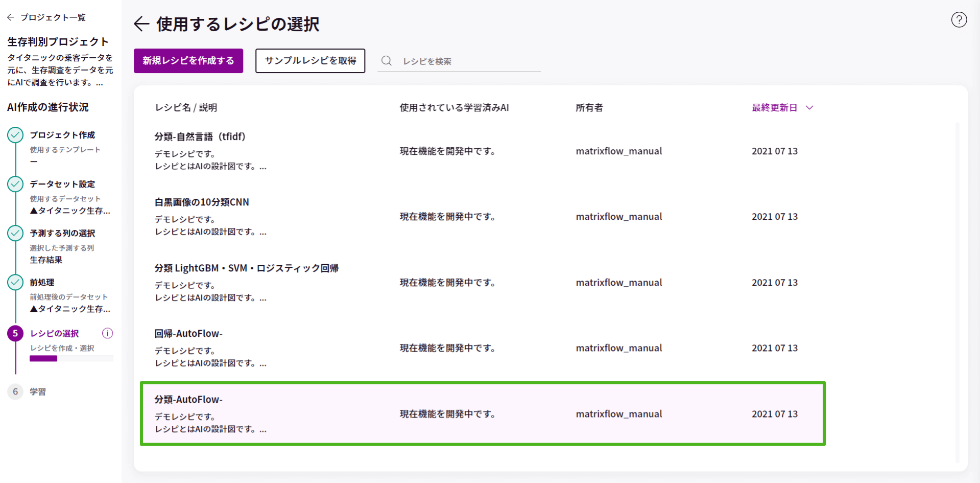Click ▲タイタニック生存... under データセット設定
Image resolution: width=980 pixels, height=483 pixels.
click(x=70, y=211)
